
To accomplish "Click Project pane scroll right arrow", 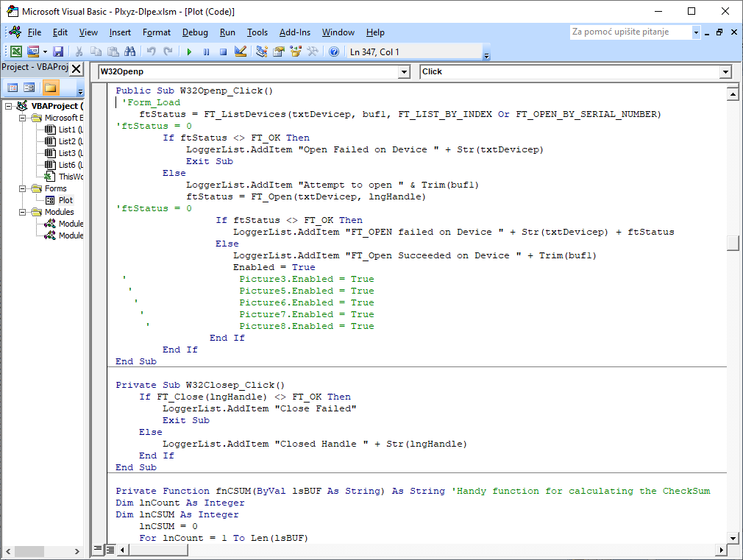I will pos(77,551).
